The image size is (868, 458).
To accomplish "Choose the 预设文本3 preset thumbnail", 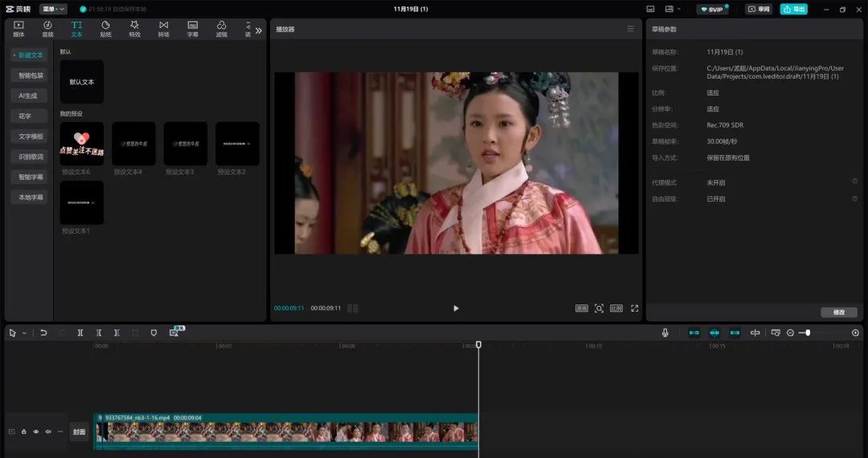I will 186,144.
